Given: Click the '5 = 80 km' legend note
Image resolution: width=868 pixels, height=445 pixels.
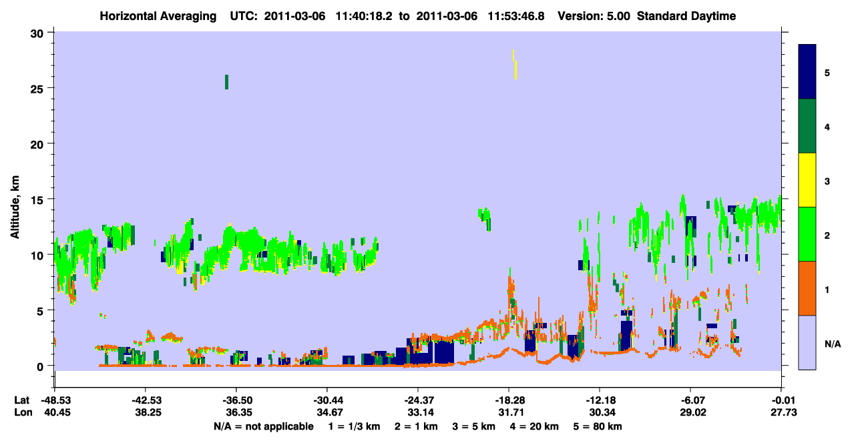Looking at the screenshot, I should 598,426.
